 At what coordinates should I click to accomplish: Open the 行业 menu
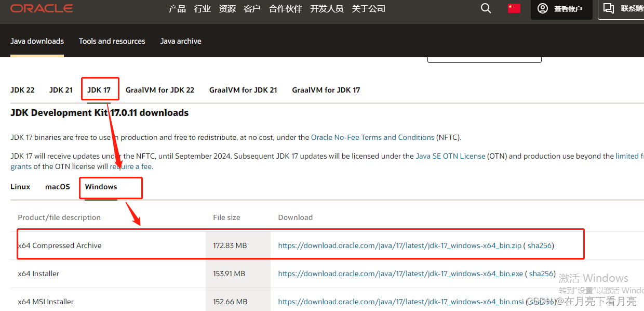[203, 9]
